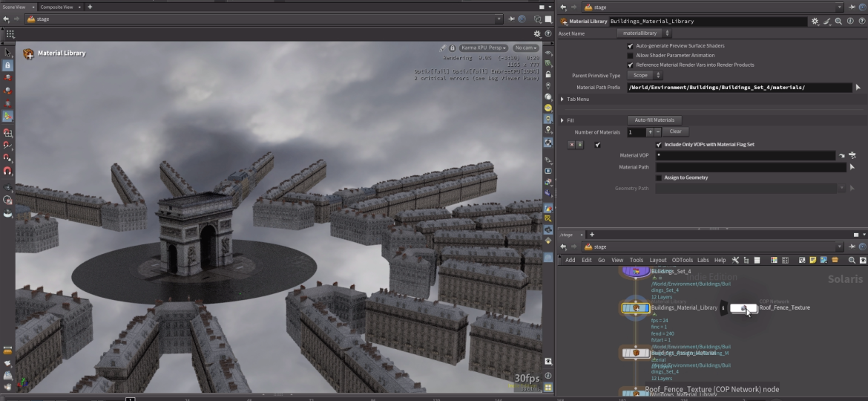
Task: Toggle Auto-generate Preview Surface Shaders checkbox
Action: [631, 46]
